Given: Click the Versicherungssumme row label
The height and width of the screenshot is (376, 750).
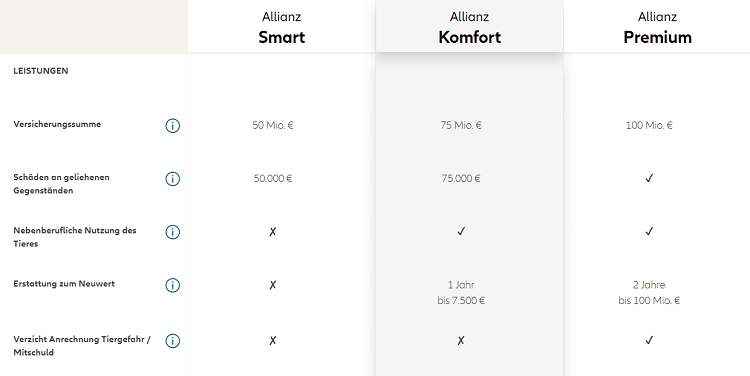Looking at the screenshot, I should pos(57,124).
